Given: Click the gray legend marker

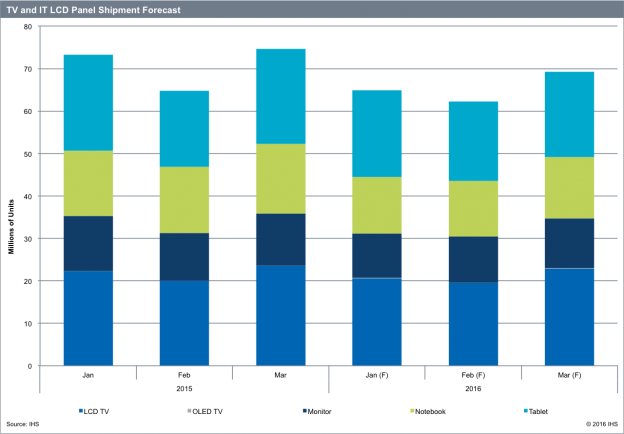Looking at the screenshot, I should [189, 410].
